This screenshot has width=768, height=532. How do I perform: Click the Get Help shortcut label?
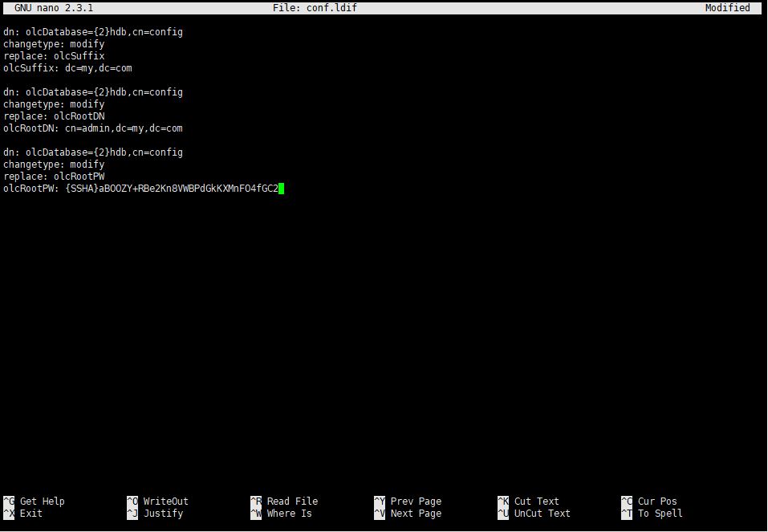[x=42, y=502]
